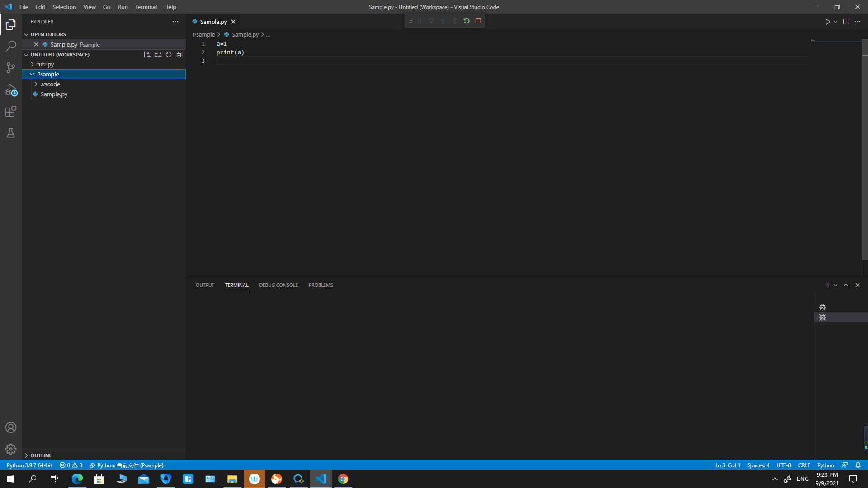Click the red Stop debugging button

[478, 21]
